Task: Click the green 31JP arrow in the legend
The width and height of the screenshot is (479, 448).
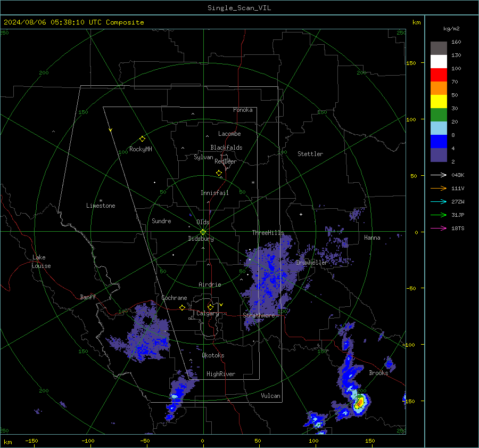Action: 439,215
